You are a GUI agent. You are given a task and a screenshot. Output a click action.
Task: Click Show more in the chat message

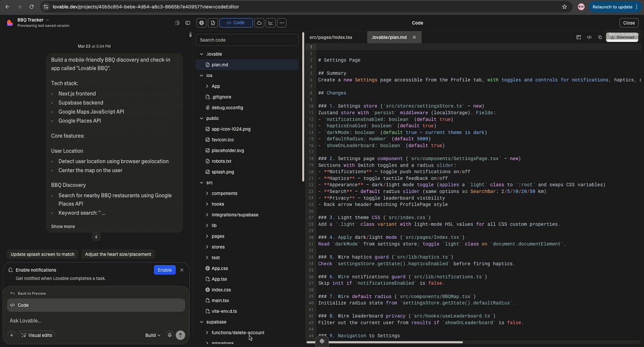tap(63, 226)
